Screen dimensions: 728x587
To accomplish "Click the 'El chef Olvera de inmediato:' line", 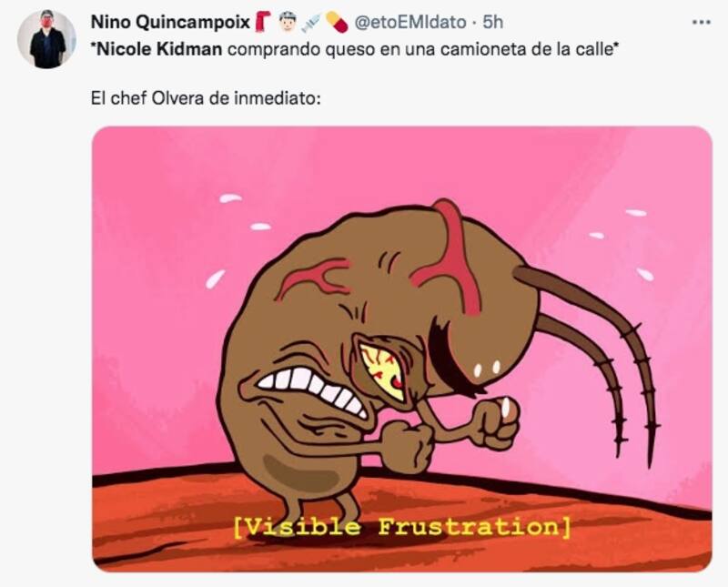I will pos(206,98).
